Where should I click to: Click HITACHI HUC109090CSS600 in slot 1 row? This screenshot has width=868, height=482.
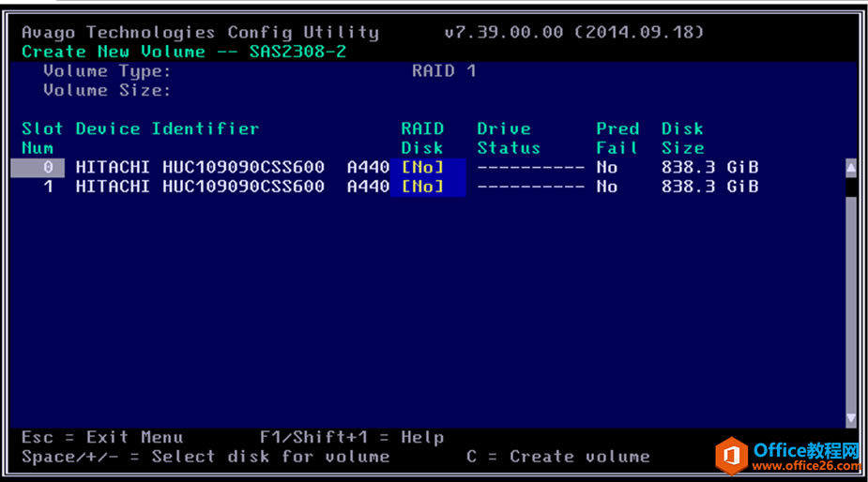[200, 187]
